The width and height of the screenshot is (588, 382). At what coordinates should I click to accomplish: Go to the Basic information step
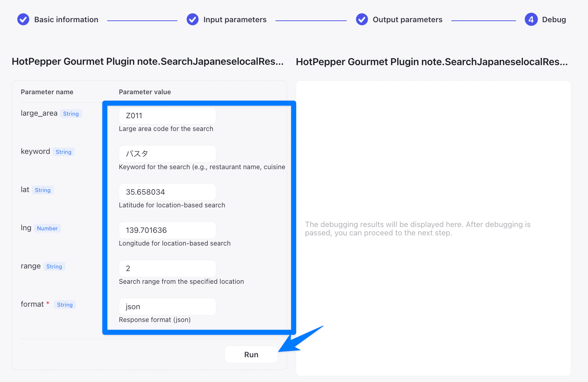click(66, 20)
